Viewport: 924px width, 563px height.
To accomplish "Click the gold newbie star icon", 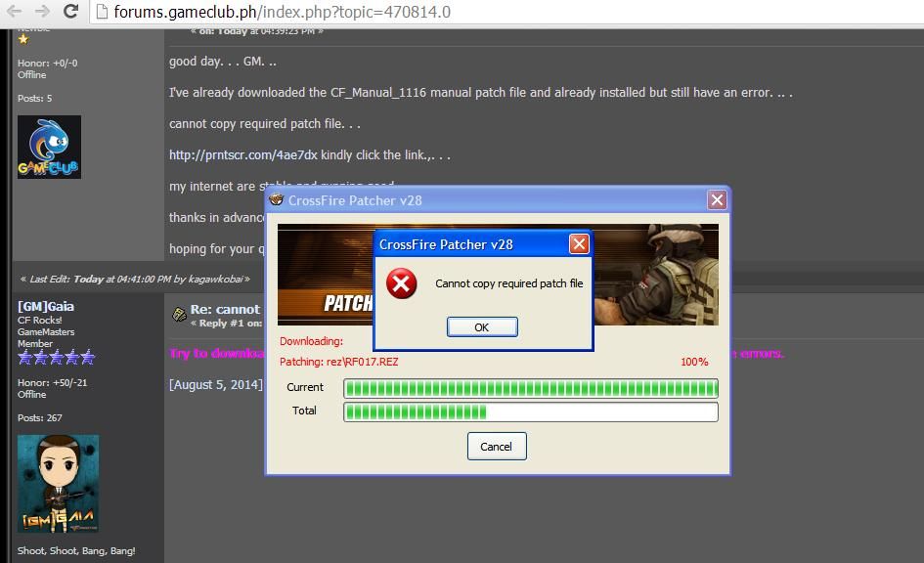I will (23, 39).
